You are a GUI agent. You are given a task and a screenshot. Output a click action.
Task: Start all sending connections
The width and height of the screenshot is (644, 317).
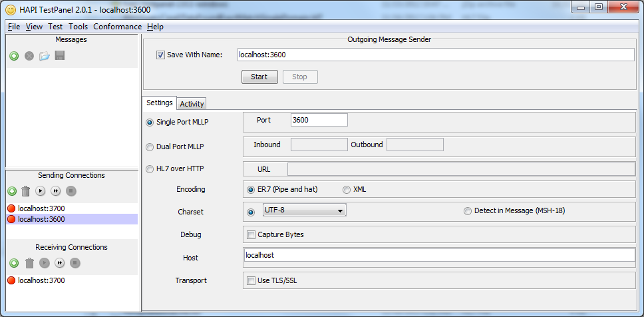(x=55, y=191)
